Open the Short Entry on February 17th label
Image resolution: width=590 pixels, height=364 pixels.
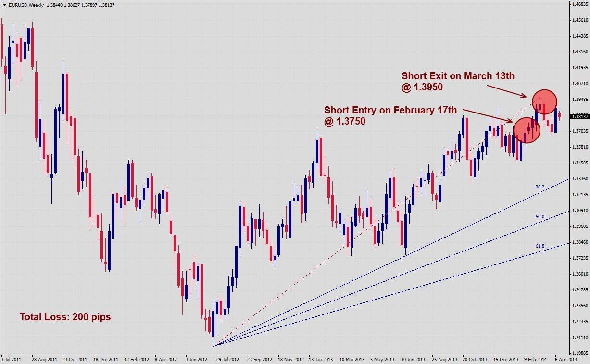391,110
